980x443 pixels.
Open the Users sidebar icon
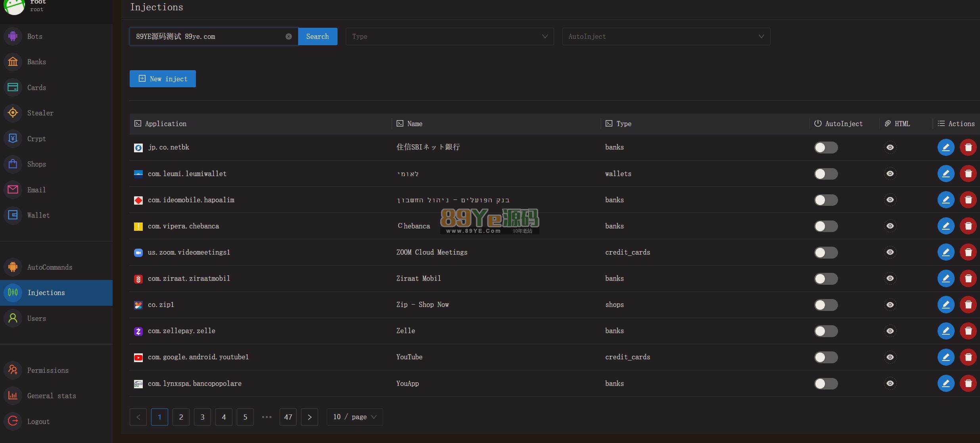13,318
